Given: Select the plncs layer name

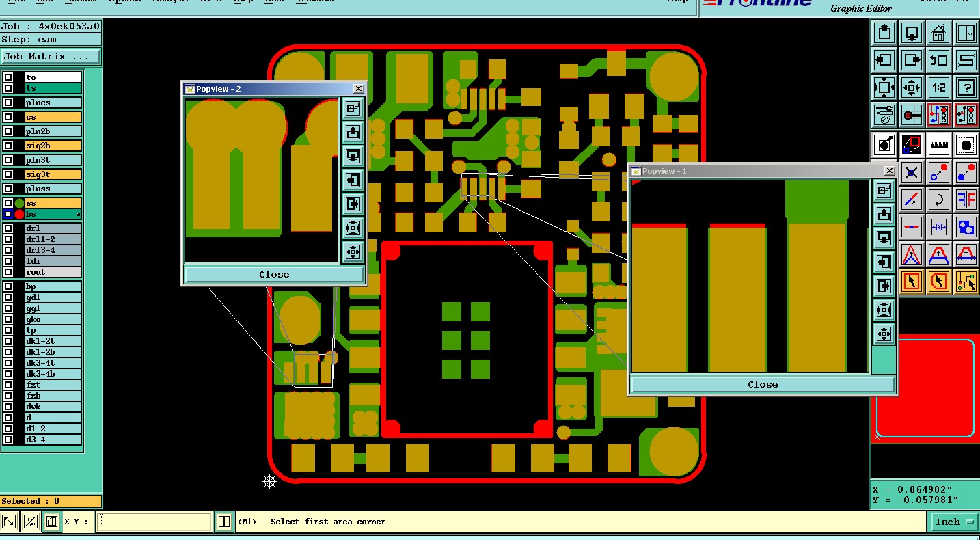Looking at the screenshot, I should pyautogui.click(x=53, y=103).
